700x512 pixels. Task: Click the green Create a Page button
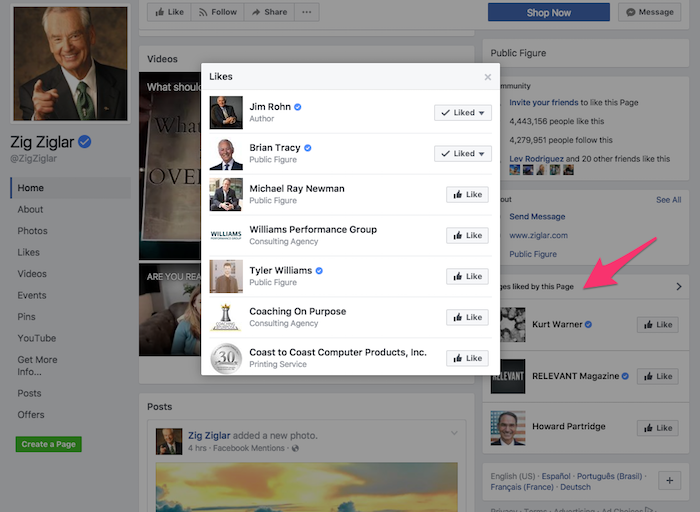pyautogui.click(x=49, y=444)
